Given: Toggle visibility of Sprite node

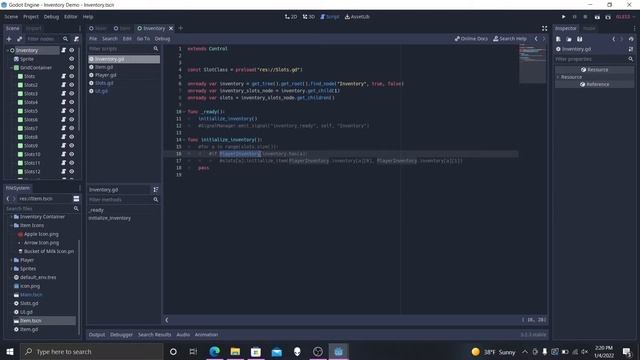Looking at the screenshot, I should tap(71, 59).
